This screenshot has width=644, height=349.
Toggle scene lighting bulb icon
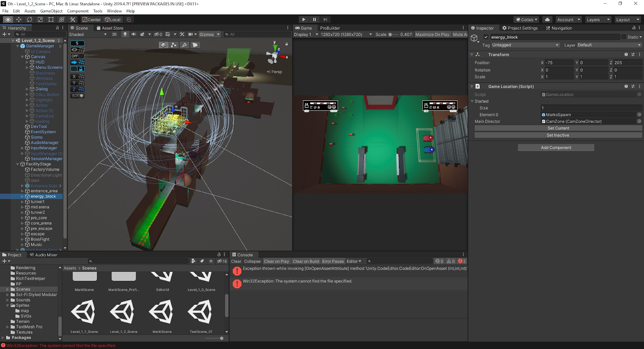tap(125, 34)
